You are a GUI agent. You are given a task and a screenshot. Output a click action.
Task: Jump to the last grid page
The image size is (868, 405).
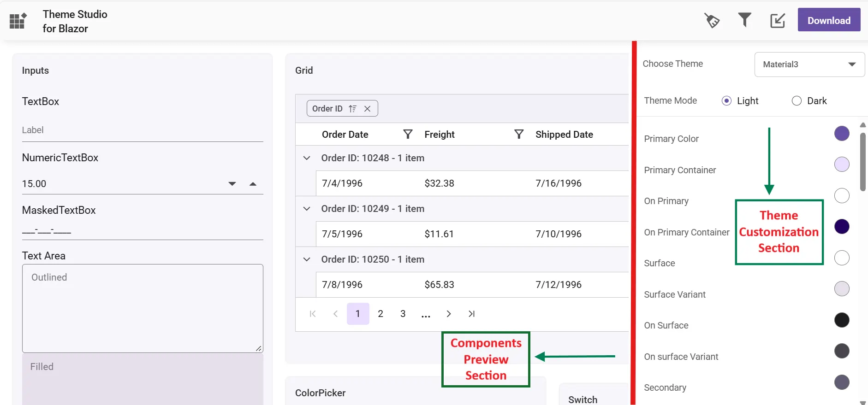[x=471, y=314]
